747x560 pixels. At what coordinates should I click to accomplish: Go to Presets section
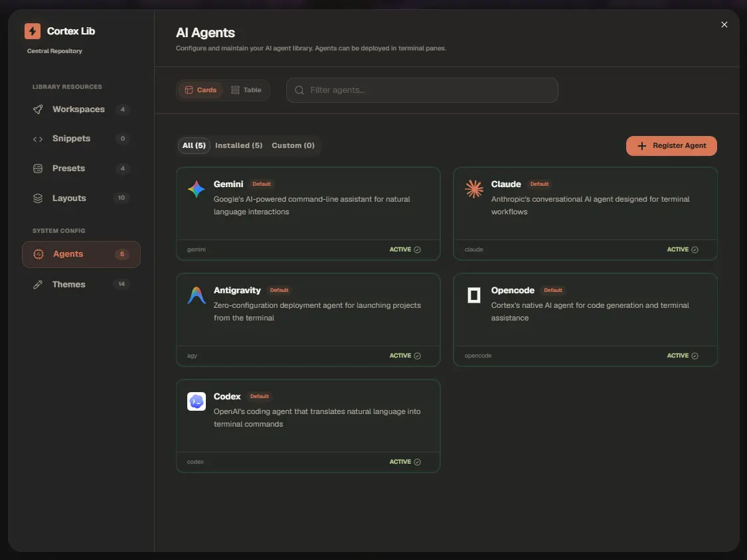(81, 169)
